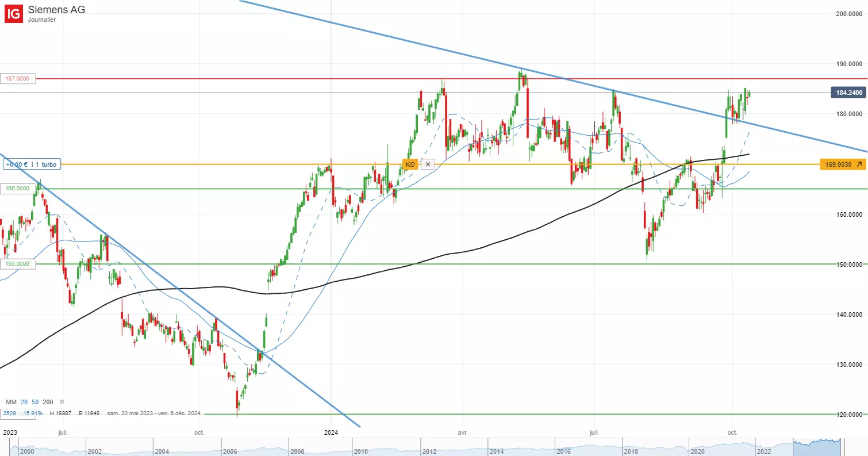Click the 120.0000 price axis label
Viewport: 868px width, 456px height.
click(848, 414)
